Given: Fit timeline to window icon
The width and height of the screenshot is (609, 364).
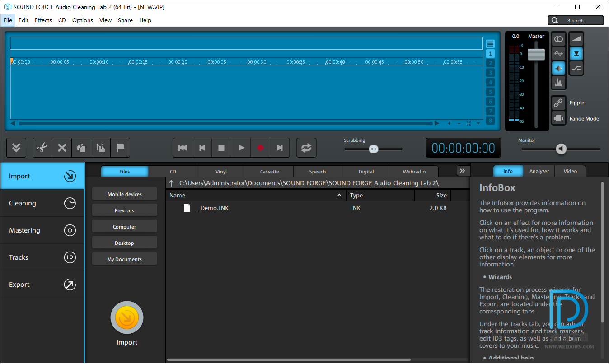Looking at the screenshot, I should tap(469, 123).
